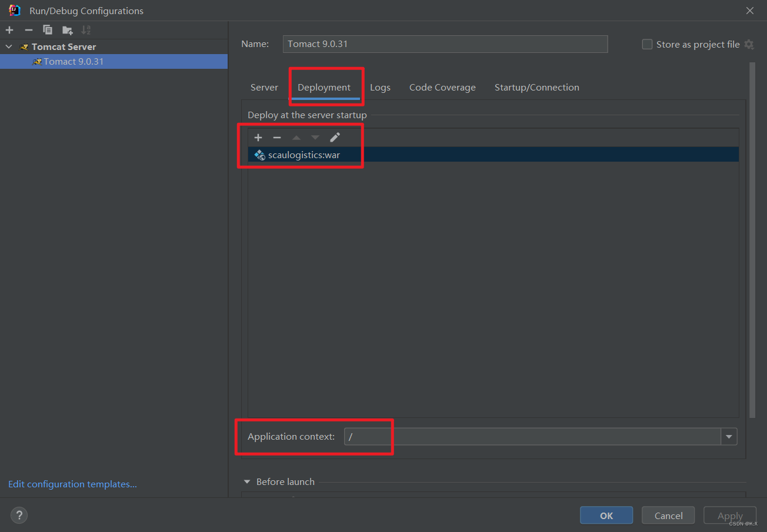Move configuration into new folder icon

[x=68, y=30]
